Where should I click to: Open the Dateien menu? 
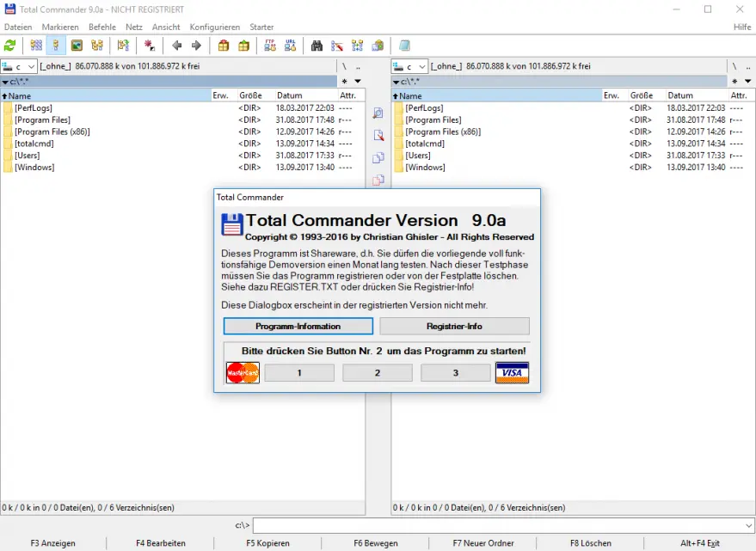(x=18, y=27)
